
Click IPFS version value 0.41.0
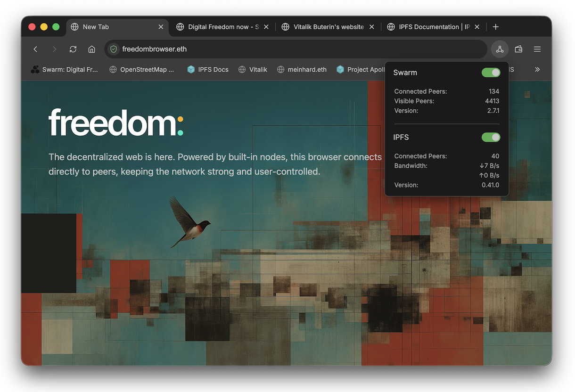tap(490, 185)
